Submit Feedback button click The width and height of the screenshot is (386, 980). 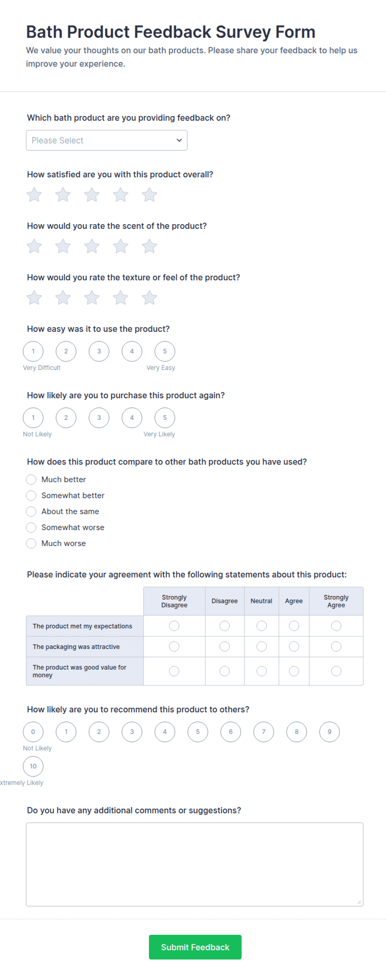point(195,947)
